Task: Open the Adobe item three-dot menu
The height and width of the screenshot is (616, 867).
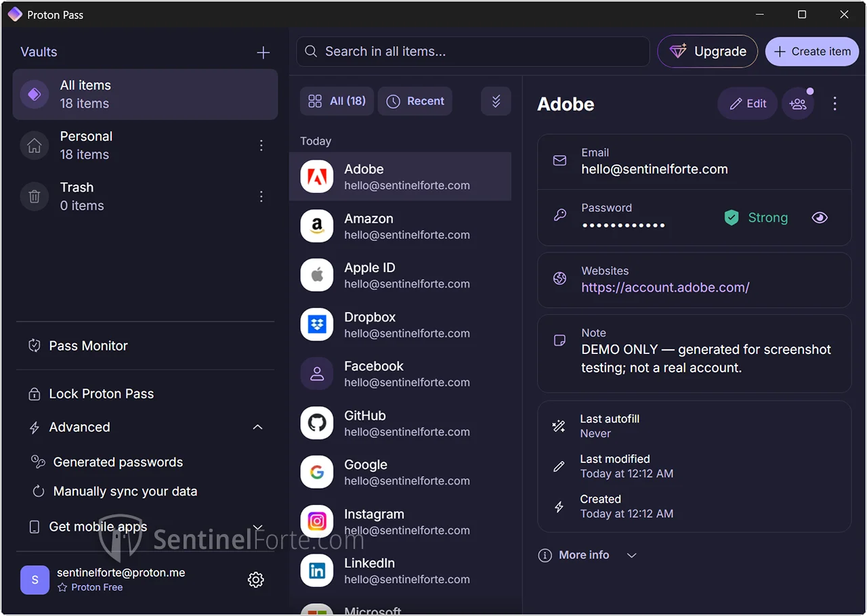Action: [834, 104]
